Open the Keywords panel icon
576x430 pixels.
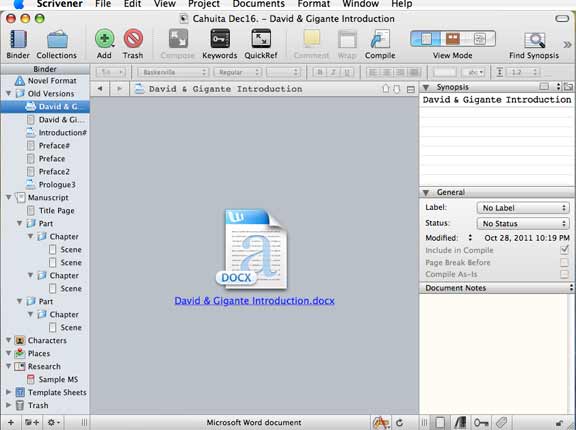[220, 39]
